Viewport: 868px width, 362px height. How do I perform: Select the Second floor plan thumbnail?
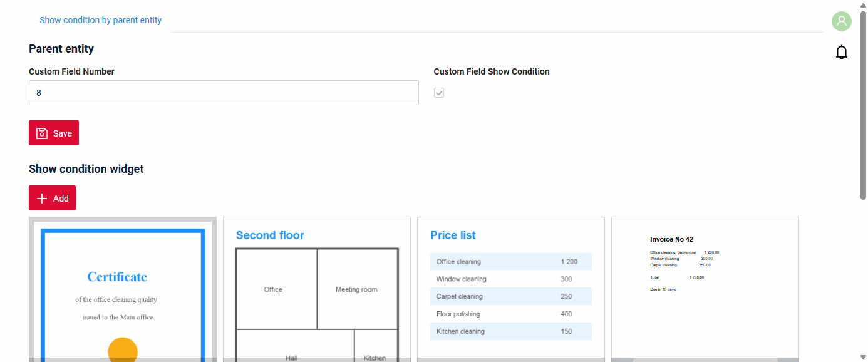coord(317,289)
